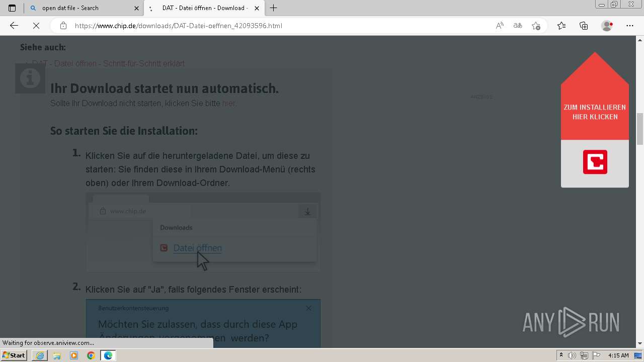The height and width of the screenshot is (362, 644).
Task: Click the "hier" download link
Action: [x=229, y=103]
